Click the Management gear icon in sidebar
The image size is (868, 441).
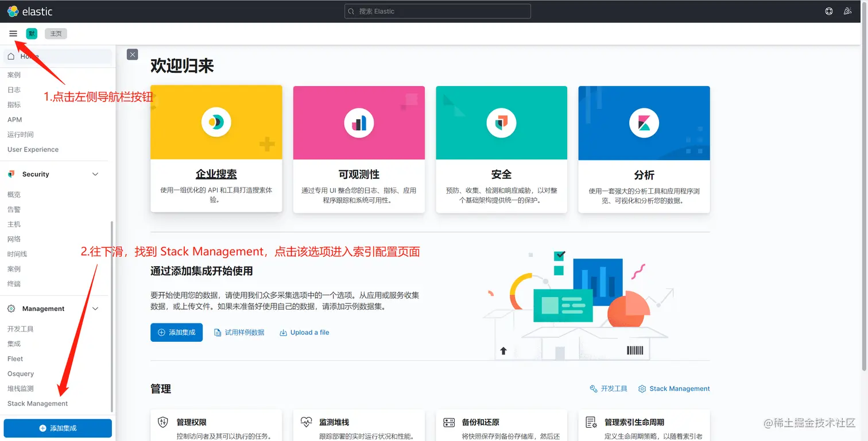[11, 309]
